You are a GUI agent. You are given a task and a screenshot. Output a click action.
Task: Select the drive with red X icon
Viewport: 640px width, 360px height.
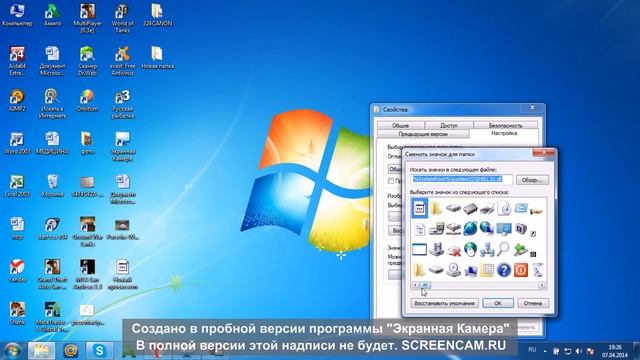(453, 249)
